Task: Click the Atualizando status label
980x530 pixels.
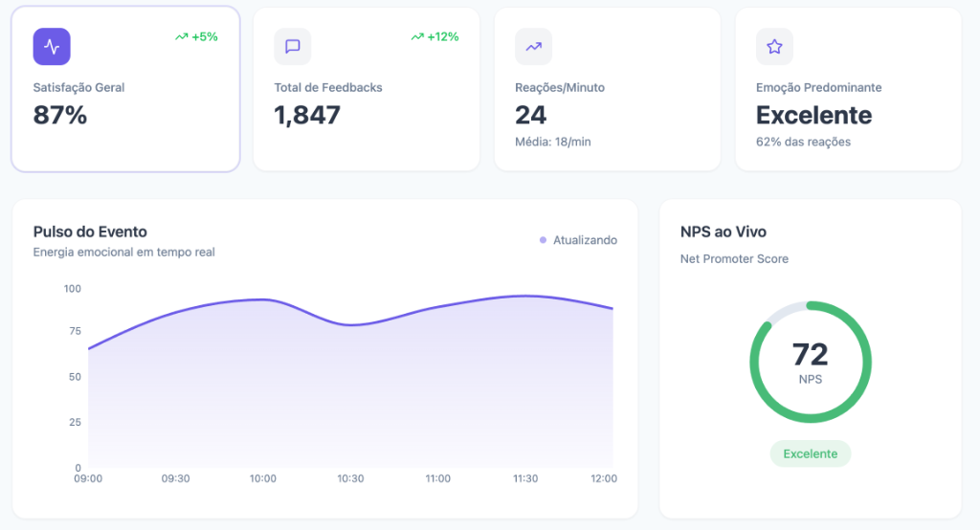Action: 585,240
